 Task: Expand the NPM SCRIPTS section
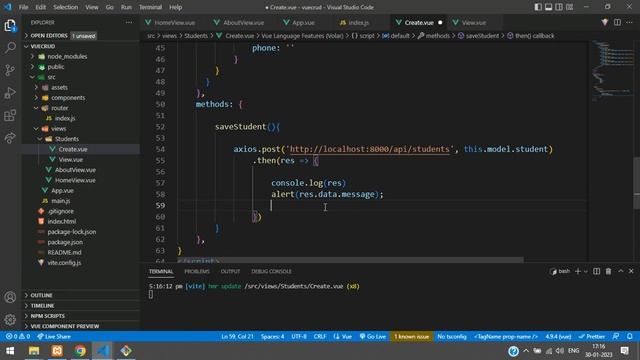(81, 316)
